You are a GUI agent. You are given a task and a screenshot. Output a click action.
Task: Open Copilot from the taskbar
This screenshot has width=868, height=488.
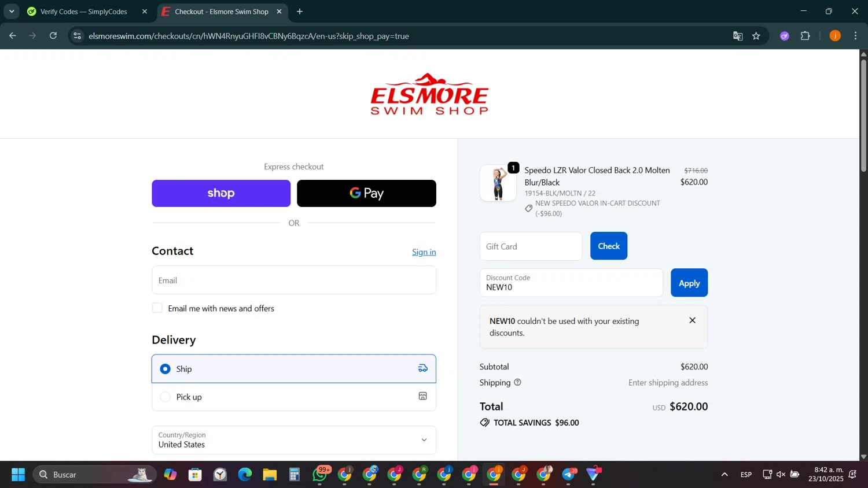click(170, 475)
